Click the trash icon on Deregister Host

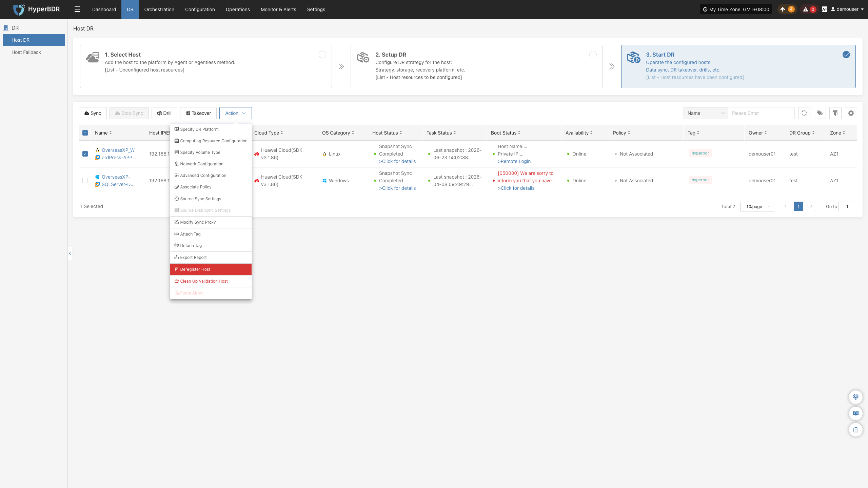[177, 269]
